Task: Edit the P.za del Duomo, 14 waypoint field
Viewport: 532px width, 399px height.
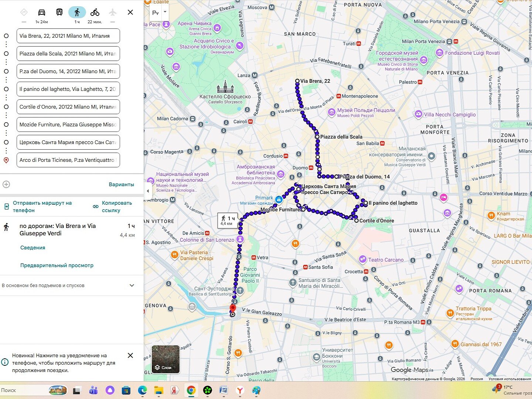Action: pos(68,71)
